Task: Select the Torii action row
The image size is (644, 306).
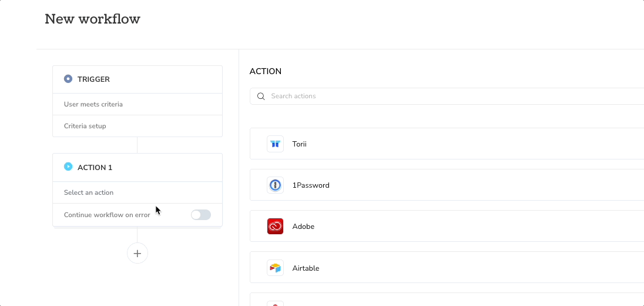Action: 447,144
